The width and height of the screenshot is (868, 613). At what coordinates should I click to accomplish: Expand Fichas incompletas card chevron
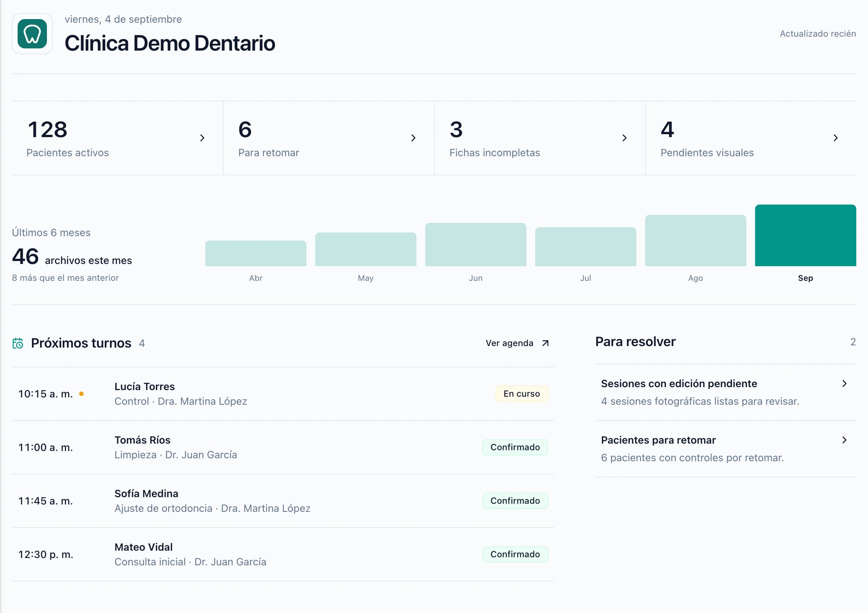click(x=625, y=137)
